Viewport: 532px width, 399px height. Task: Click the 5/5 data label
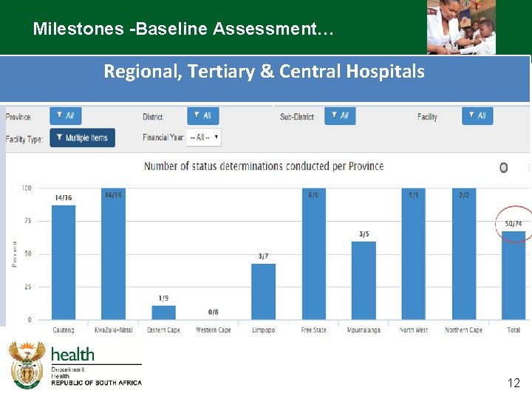(414, 195)
